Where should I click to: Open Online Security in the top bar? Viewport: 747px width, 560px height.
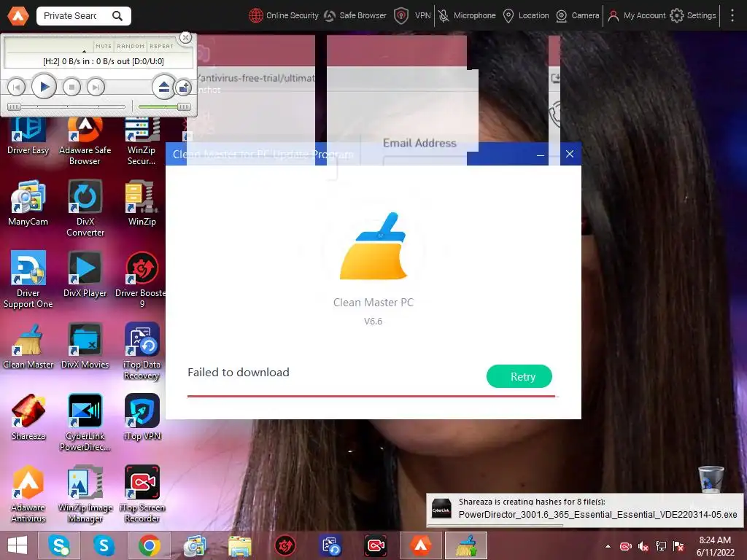pos(284,16)
